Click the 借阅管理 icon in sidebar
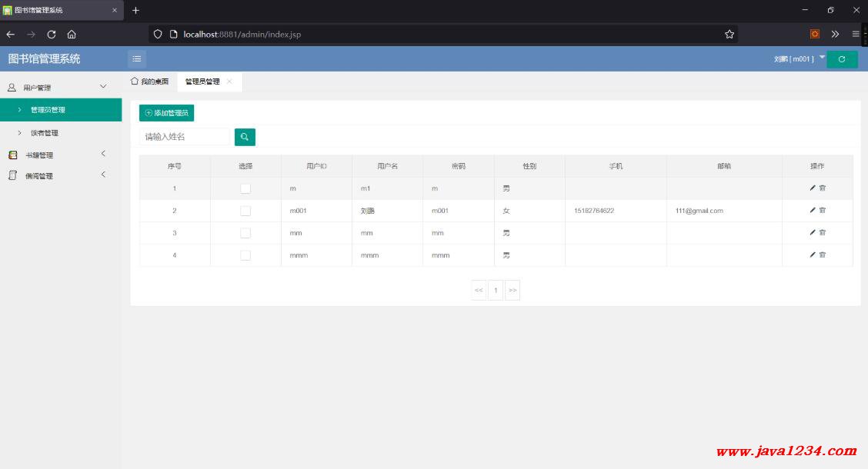 (x=13, y=175)
